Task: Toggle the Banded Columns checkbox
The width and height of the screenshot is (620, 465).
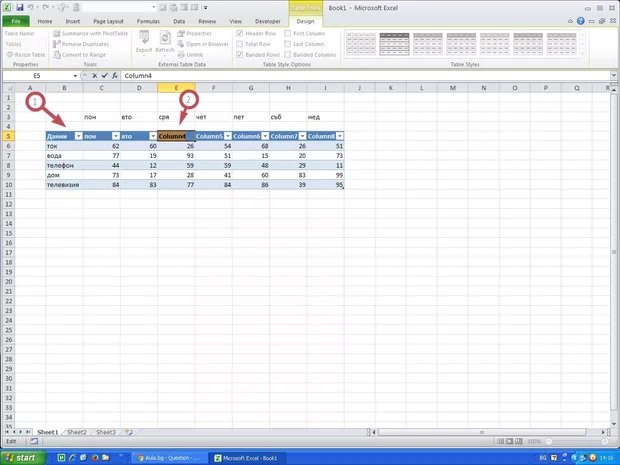Action: coord(289,54)
